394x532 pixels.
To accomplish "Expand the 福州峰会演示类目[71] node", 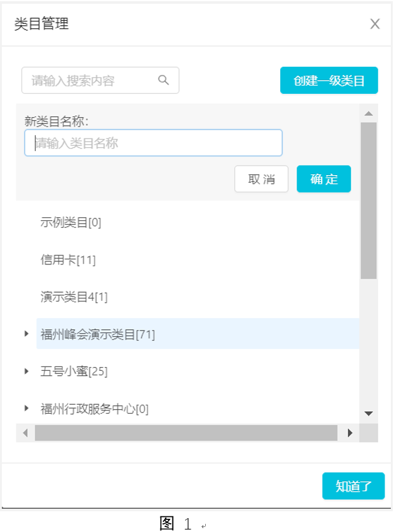I will click(26, 334).
